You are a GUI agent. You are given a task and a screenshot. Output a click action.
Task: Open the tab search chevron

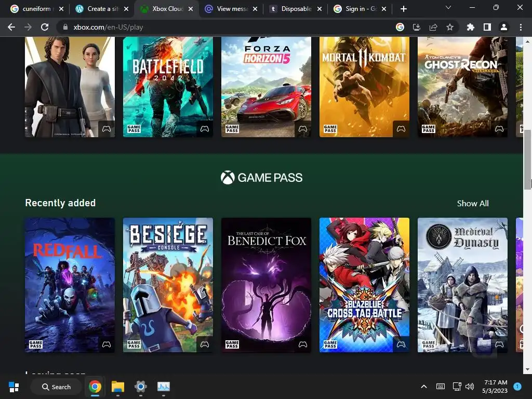[x=448, y=7]
